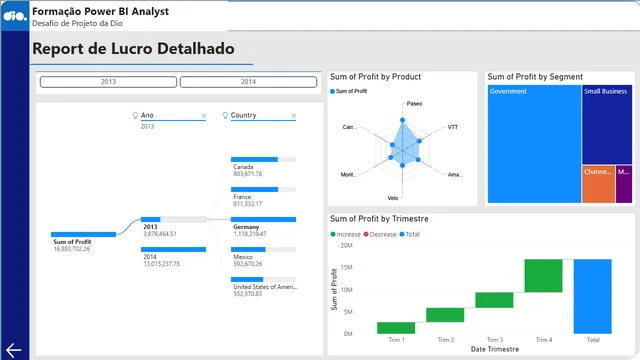Click the Canada value 803,671.78
This screenshot has width=640, height=360.
tap(248, 174)
